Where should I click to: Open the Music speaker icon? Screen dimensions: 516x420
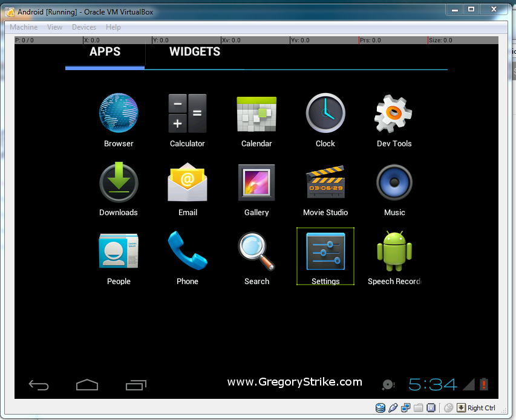pyautogui.click(x=394, y=183)
